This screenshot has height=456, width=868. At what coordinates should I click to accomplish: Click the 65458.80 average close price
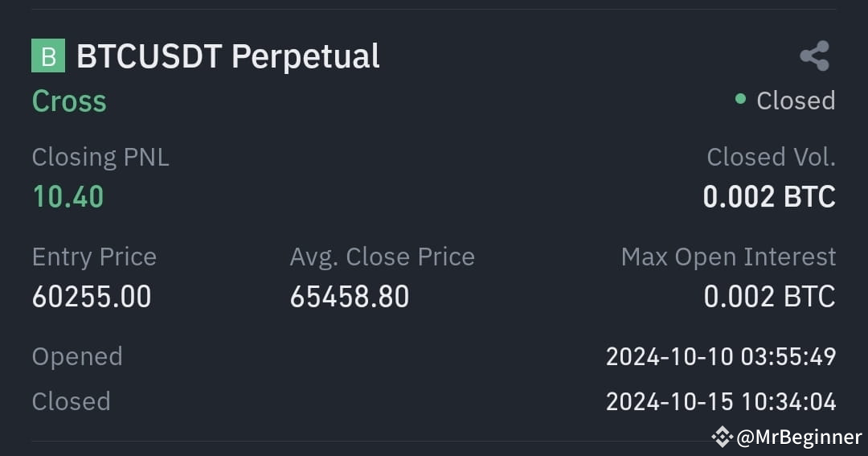click(x=350, y=297)
